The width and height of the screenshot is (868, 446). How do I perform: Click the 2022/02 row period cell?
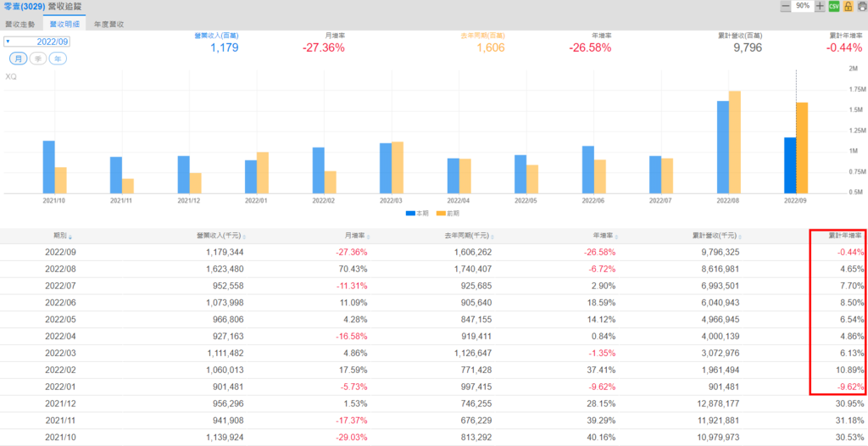[60, 370]
